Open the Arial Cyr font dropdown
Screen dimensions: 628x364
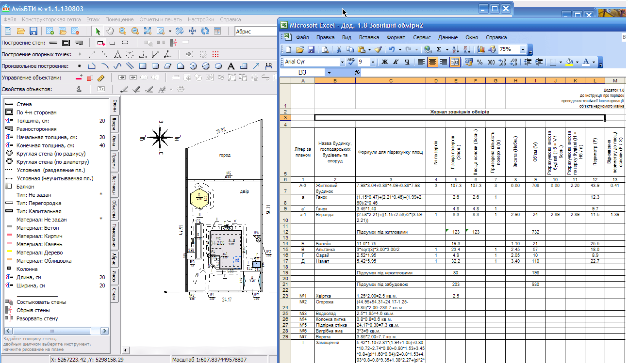click(342, 62)
